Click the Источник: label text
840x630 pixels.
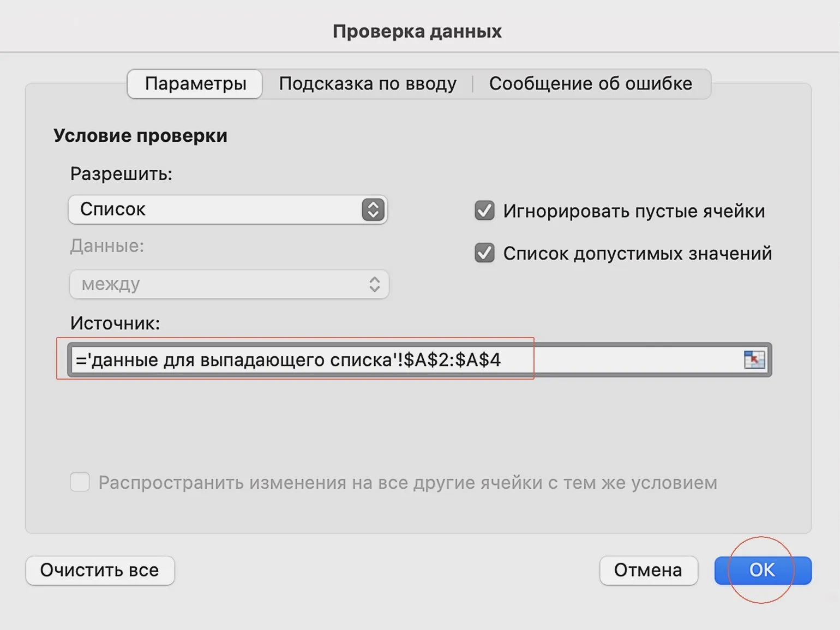pos(115,323)
